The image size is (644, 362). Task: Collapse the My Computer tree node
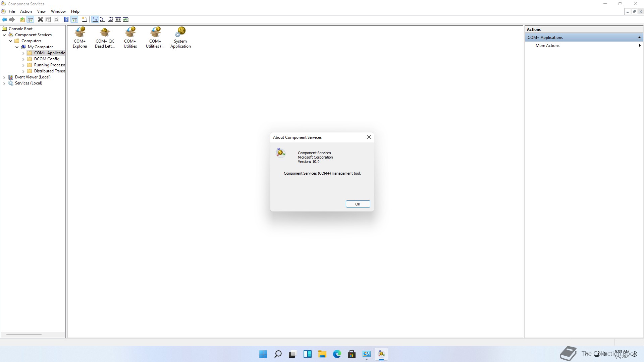[x=17, y=47]
